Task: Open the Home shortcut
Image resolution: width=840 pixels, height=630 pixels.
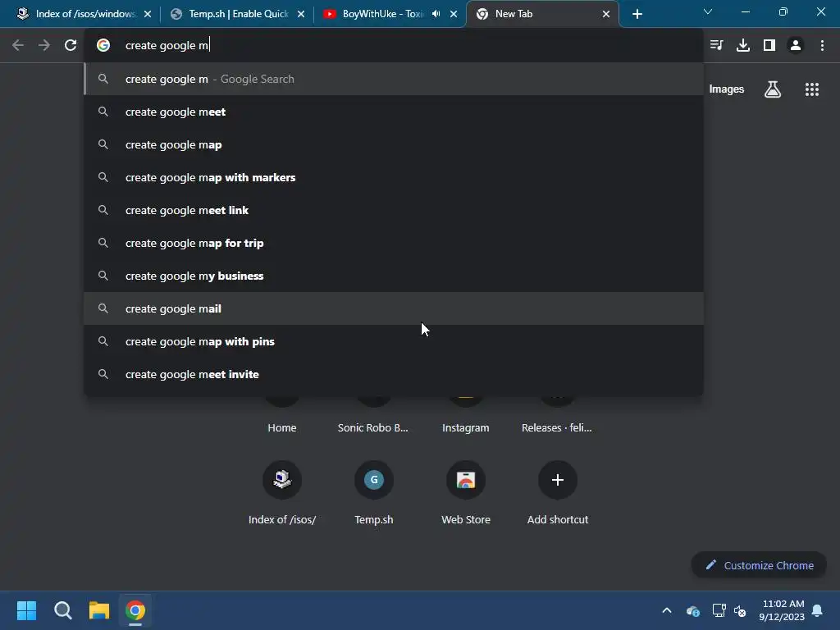Action: 282,427
